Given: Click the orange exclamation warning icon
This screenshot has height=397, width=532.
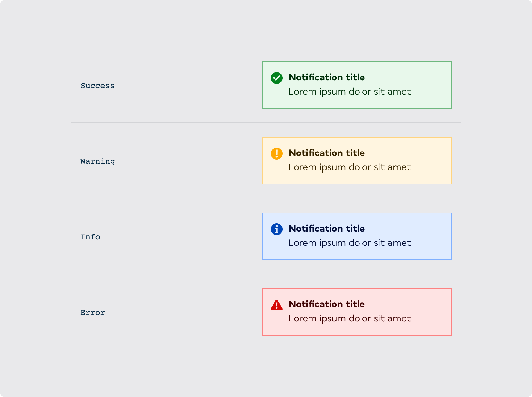Looking at the screenshot, I should coord(277,154).
